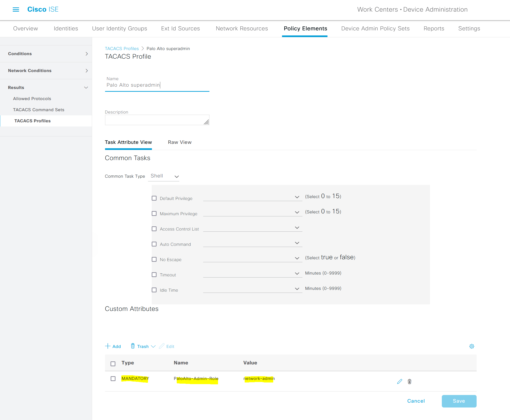Open the Auto Command dropdown
This screenshot has height=420, width=510.
[x=253, y=243]
